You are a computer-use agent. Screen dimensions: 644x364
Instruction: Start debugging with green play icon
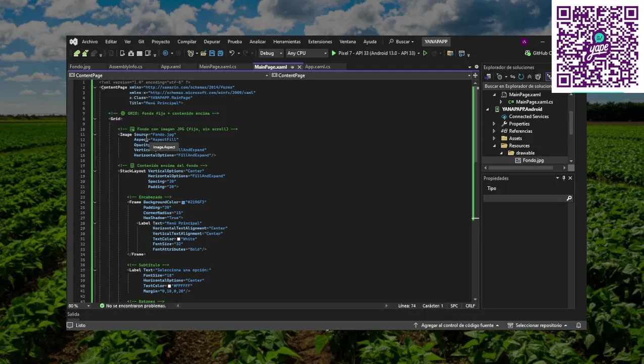[x=334, y=53]
